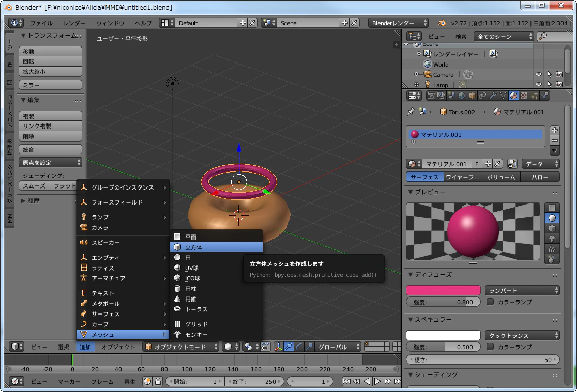
Task: Toggle the timeline lock icon
Action: click(158, 381)
